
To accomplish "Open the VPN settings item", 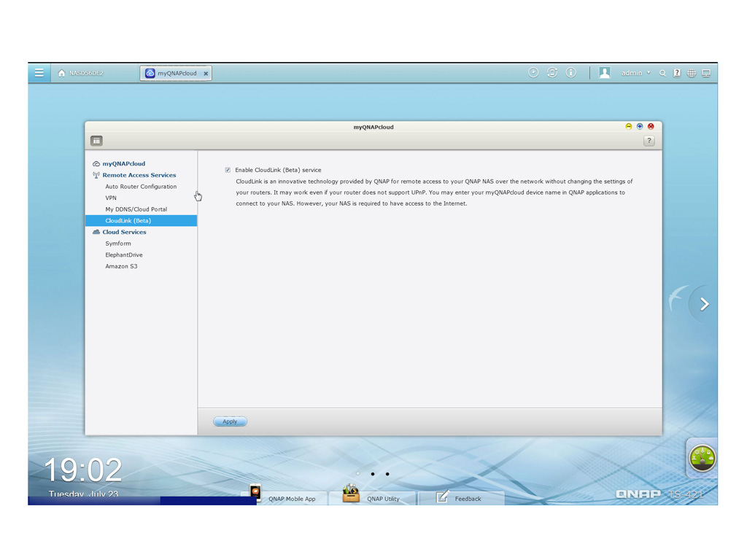I will click(111, 198).
